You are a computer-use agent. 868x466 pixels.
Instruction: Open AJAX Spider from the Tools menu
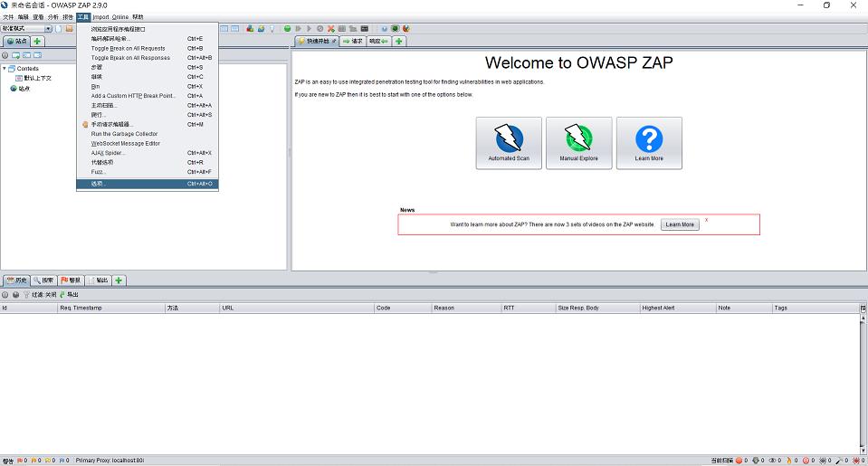tap(148, 153)
